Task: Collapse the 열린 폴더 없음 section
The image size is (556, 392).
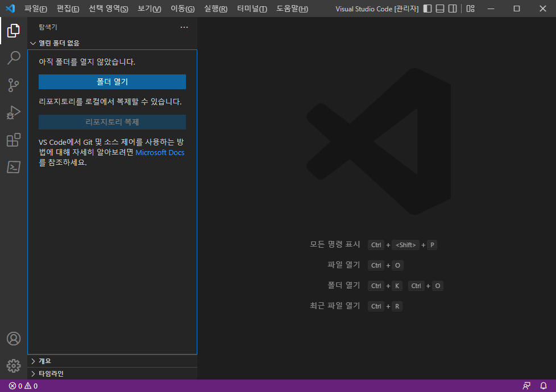Action: 112,43
